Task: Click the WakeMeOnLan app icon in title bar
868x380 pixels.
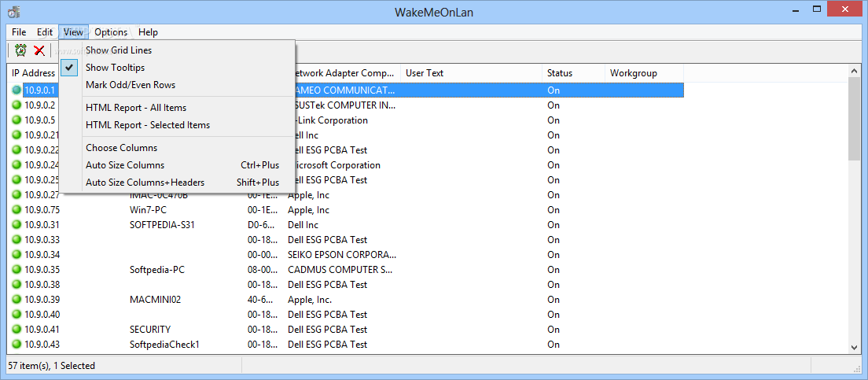Action: pyautogui.click(x=13, y=12)
